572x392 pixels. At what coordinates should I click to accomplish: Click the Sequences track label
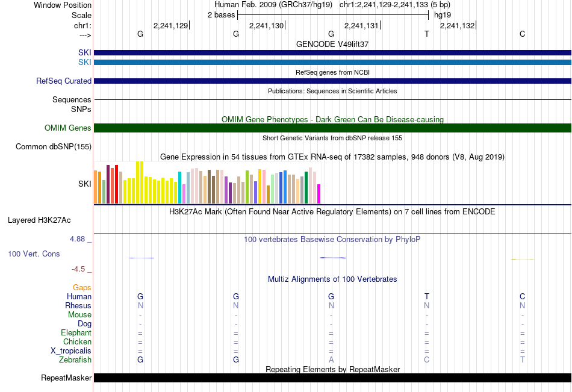point(72,99)
